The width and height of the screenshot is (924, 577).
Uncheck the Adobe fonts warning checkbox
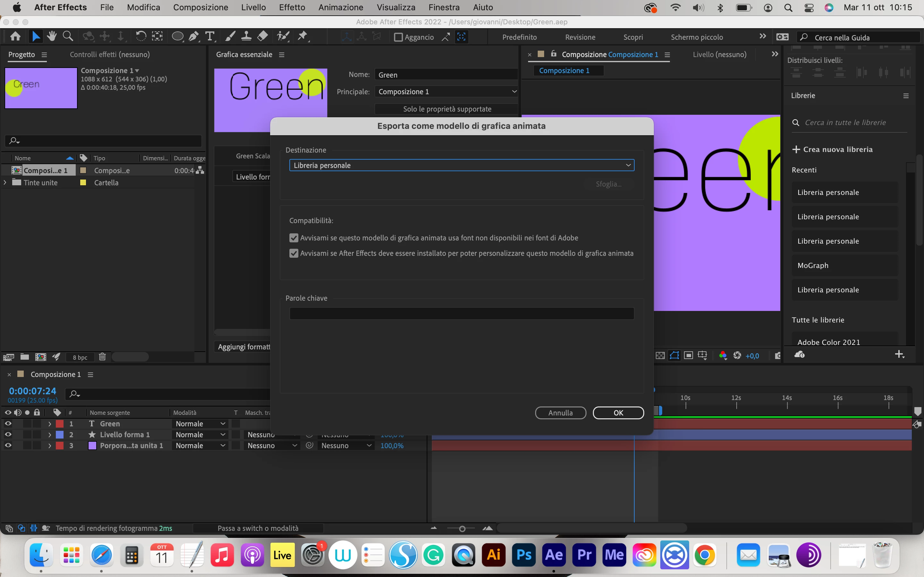tap(294, 238)
